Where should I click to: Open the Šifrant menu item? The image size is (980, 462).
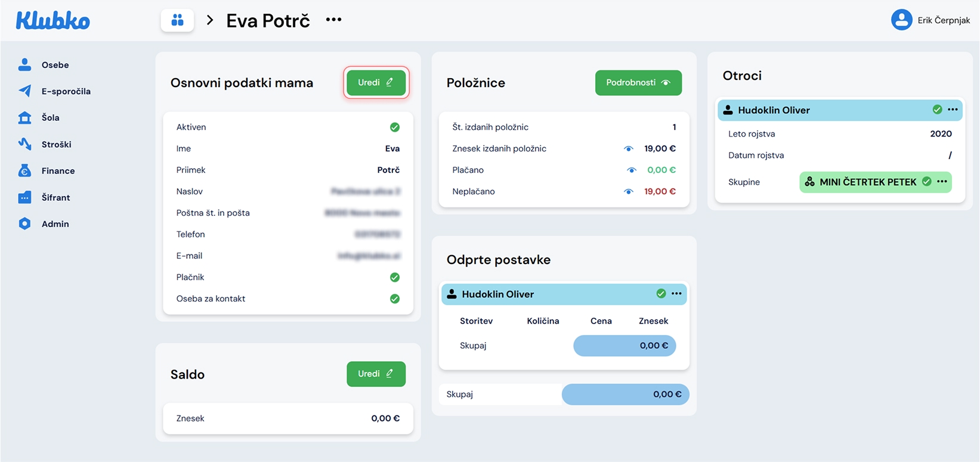click(x=55, y=197)
